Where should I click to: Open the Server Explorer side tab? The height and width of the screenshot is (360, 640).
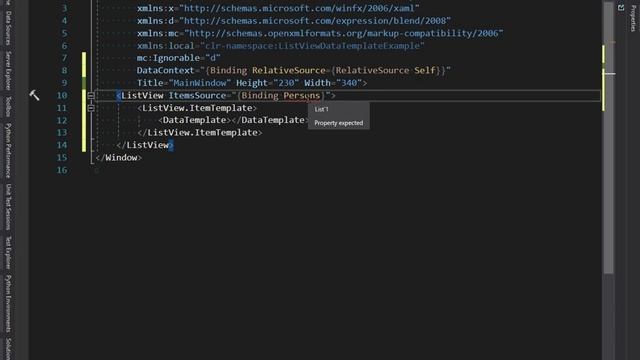(x=8, y=71)
